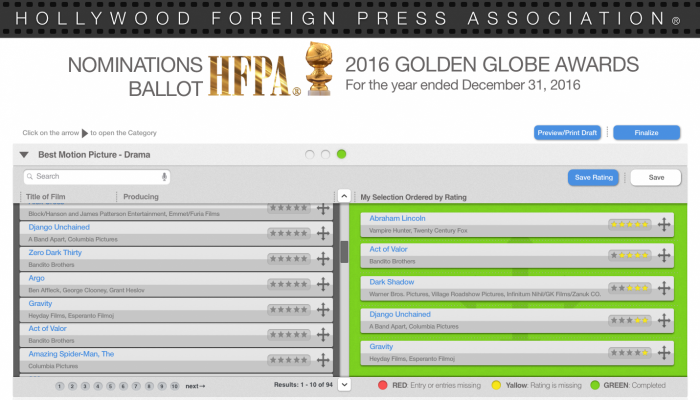Open Django Unchained title in film list
Image resolution: width=700 pixels, height=400 pixels.
(59, 227)
